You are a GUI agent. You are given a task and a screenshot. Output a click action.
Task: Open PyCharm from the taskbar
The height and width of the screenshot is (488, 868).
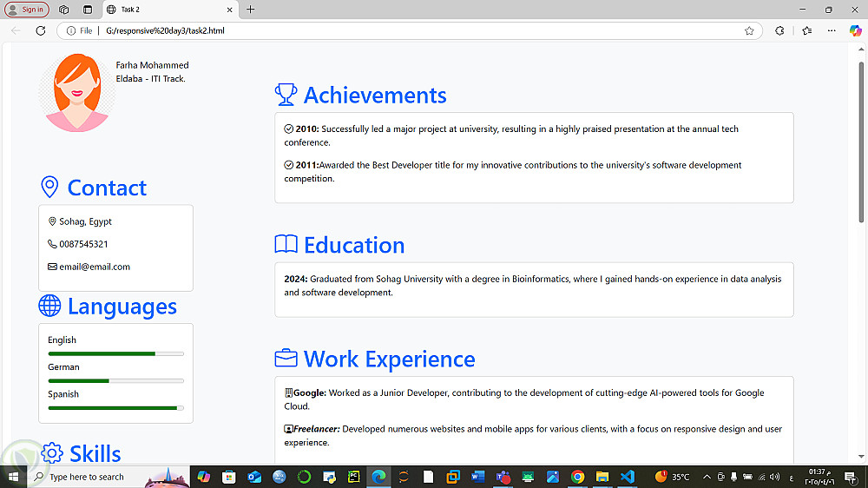(x=354, y=477)
